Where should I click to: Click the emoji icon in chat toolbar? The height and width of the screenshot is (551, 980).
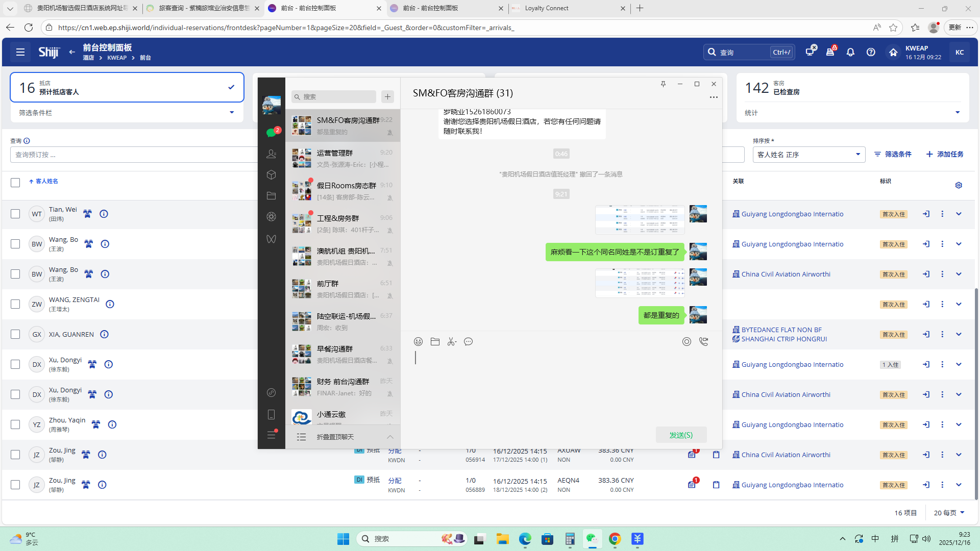coord(418,342)
